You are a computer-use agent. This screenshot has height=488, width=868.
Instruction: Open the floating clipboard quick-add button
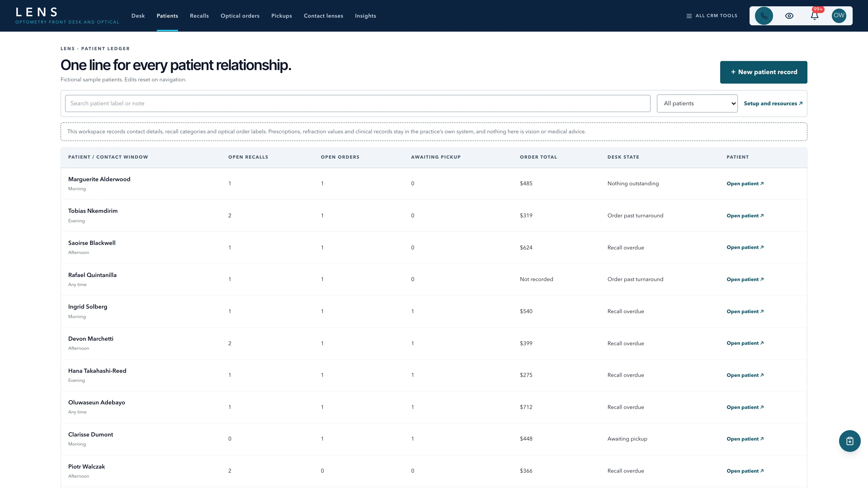(849, 441)
